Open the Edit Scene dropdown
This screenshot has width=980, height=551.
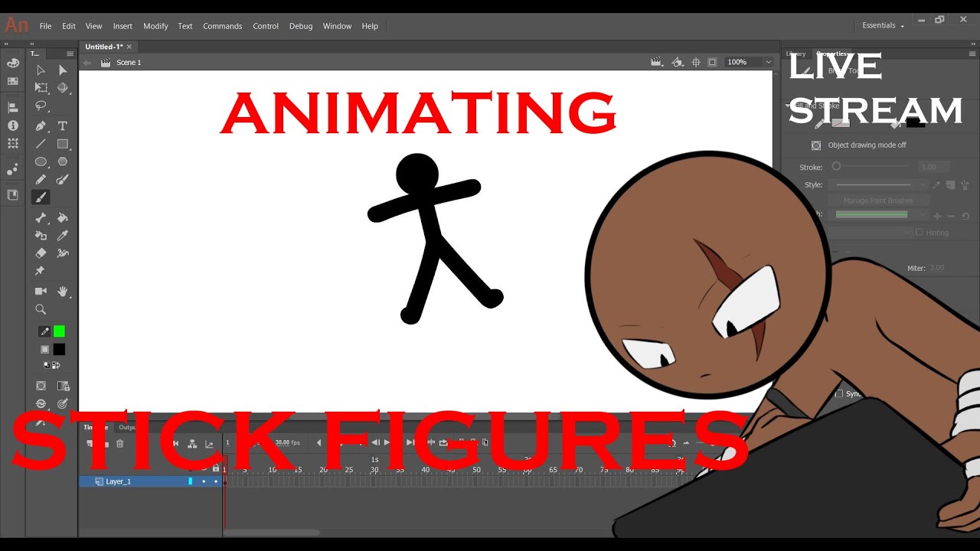point(656,62)
